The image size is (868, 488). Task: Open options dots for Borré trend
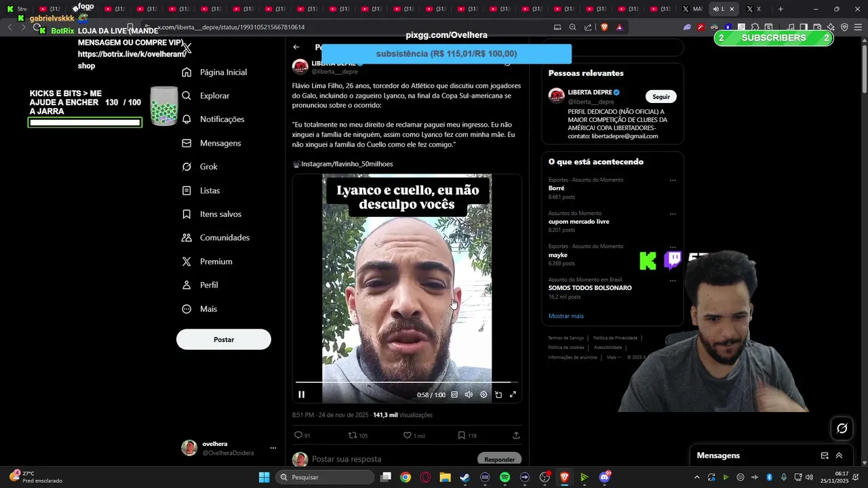tap(673, 181)
